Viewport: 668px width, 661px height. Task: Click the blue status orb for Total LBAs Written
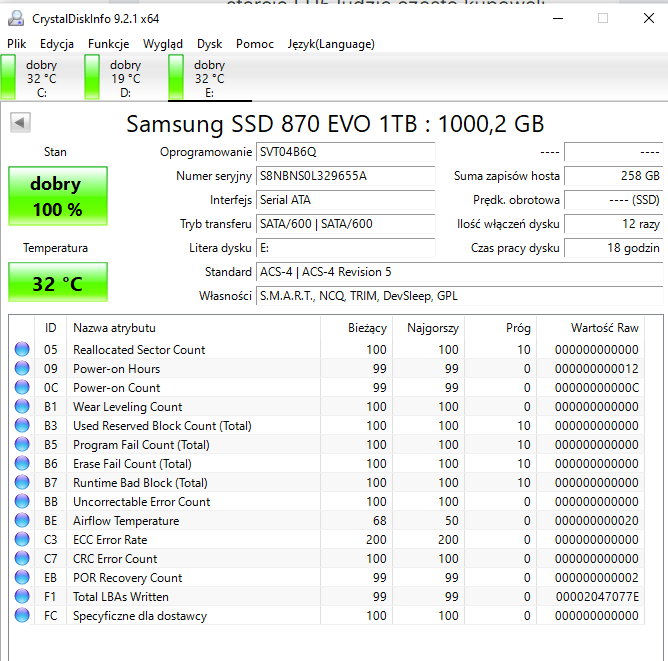pos(22,596)
